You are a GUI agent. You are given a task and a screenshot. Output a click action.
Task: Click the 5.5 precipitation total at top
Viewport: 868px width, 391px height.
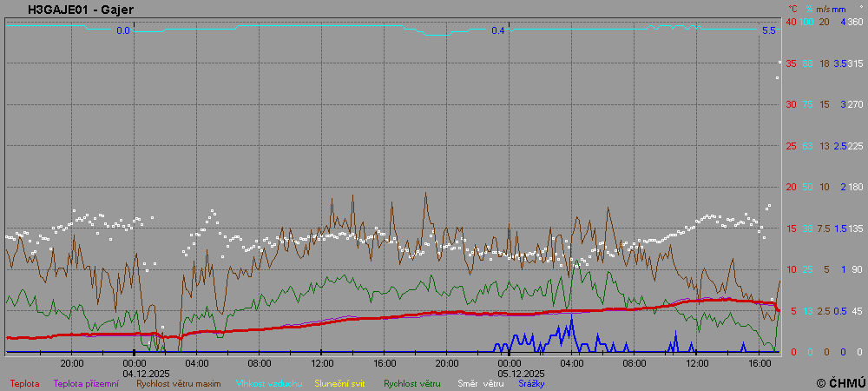click(x=768, y=30)
